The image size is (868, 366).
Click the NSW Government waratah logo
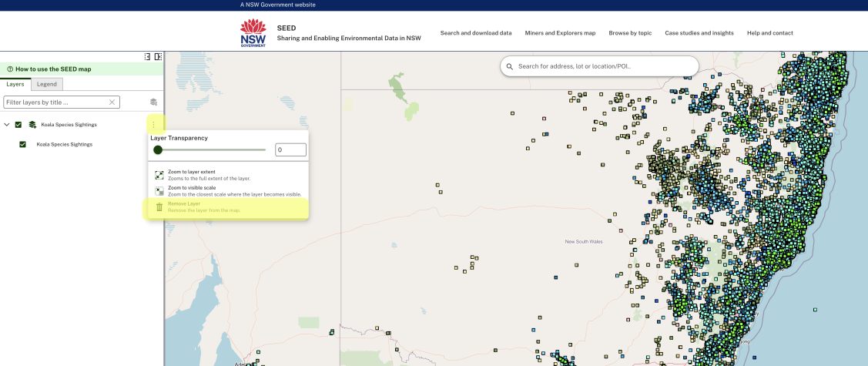click(253, 32)
